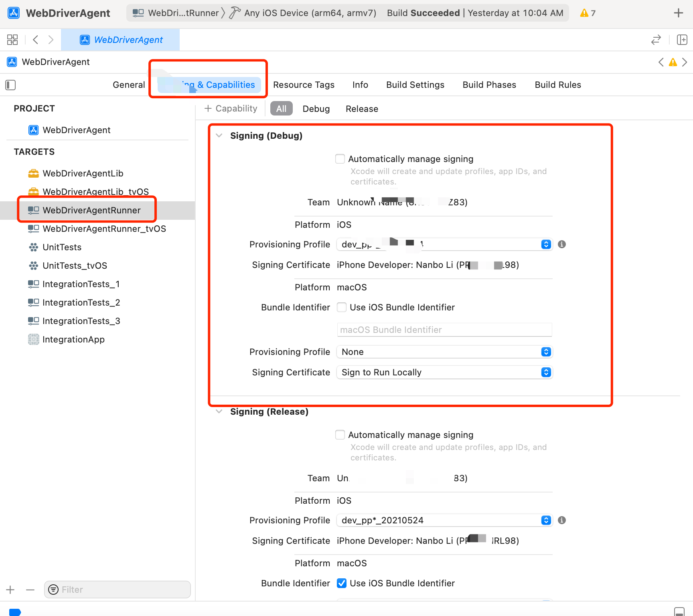Go forward with the right chevron

pos(51,40)
